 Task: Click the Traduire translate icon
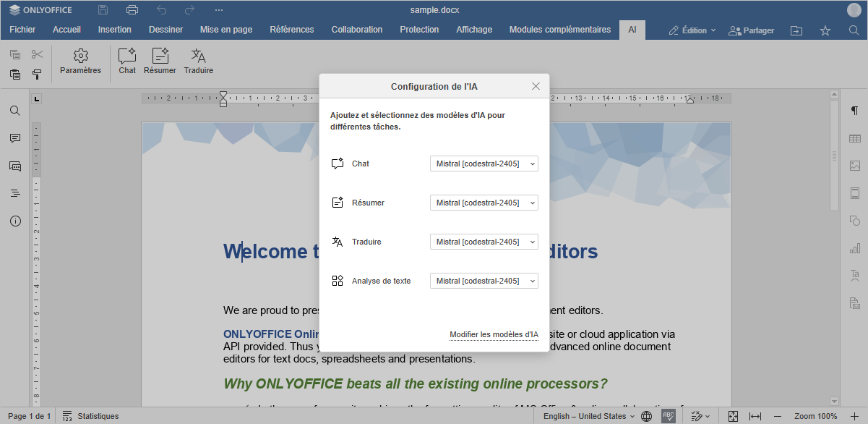coord(198,61)
